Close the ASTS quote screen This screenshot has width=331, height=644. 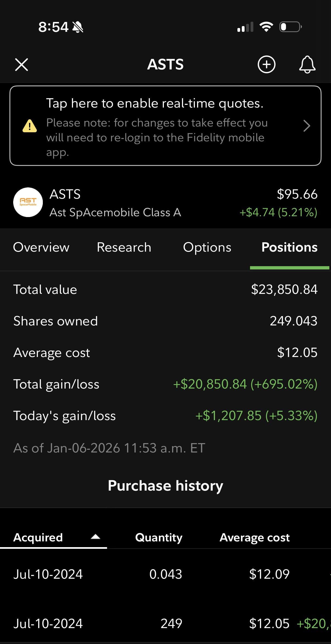pos(21,65)
